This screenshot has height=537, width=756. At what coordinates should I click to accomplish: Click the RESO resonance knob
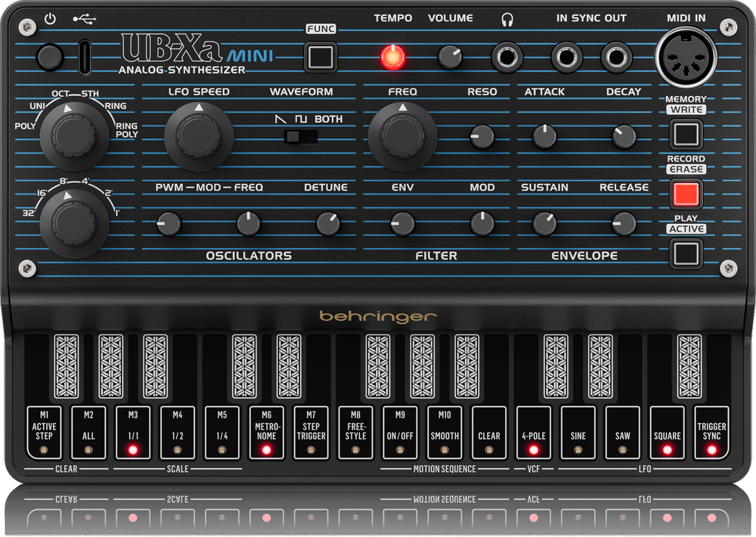coord(483,137)
